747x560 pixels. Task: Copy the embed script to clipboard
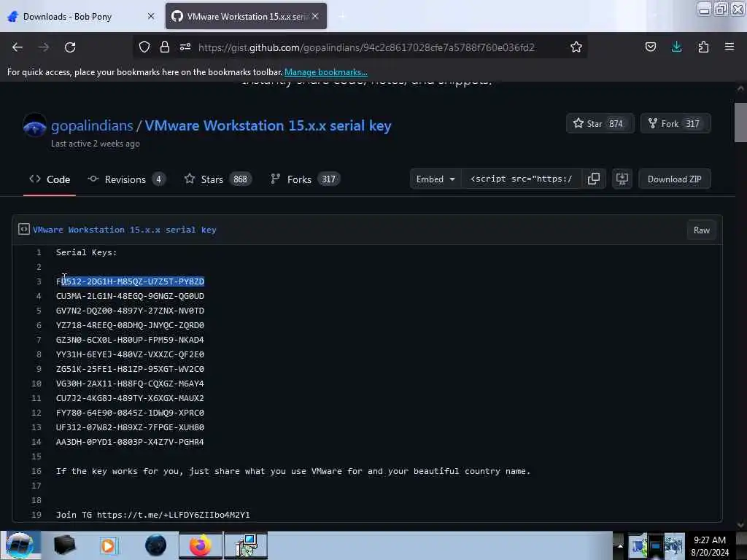[594, 179]
